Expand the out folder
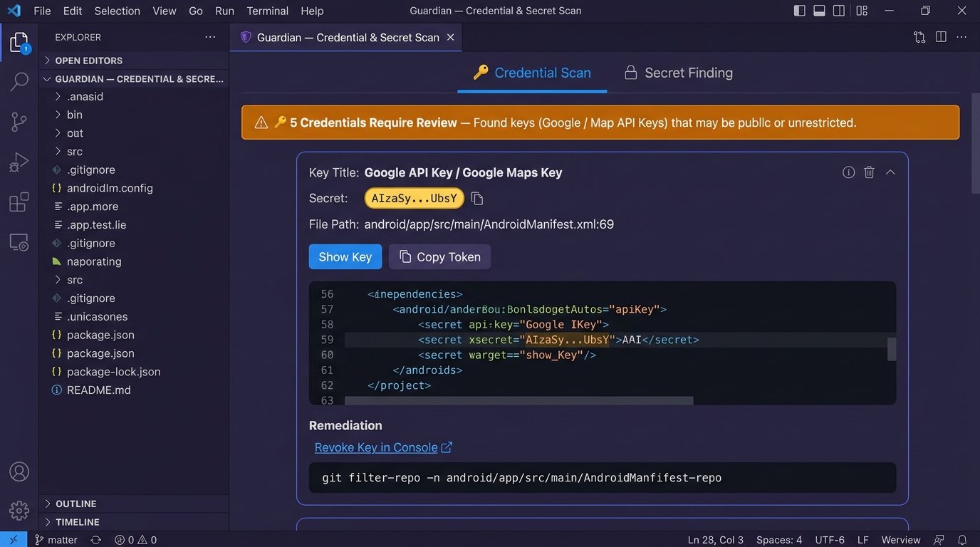Image resolution: width=980 pixels, height=547 pixels. click(x=134, y=133)
